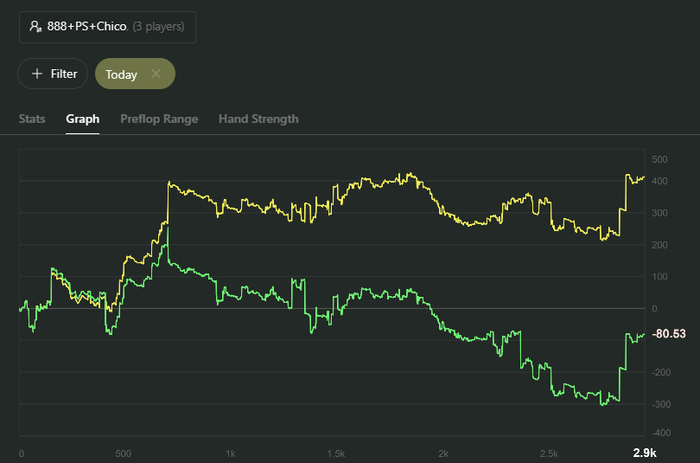
Task: Select the Today date filter chip
Action: (x=121, y=74)
